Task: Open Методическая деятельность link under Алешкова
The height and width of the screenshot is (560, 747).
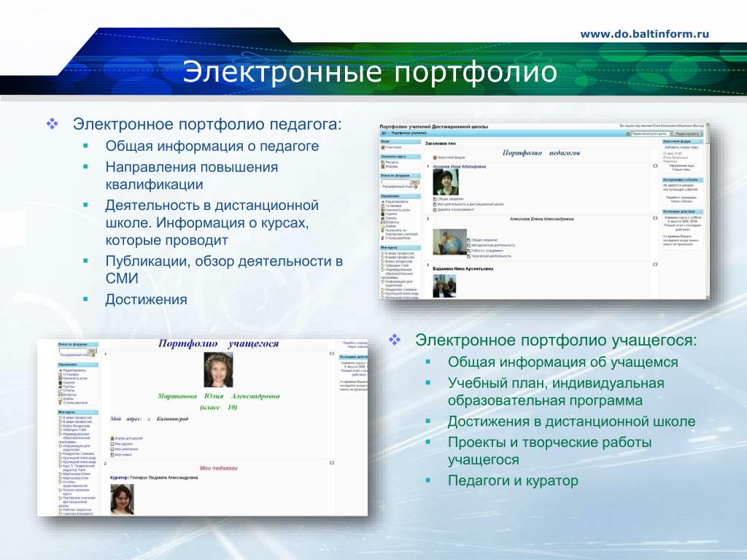Action: point(493,245)
